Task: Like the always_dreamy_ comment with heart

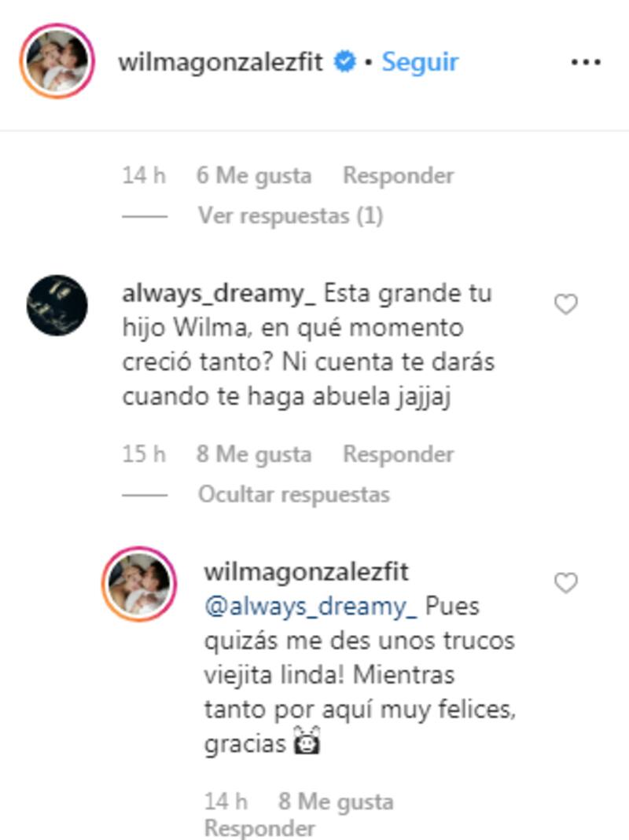Action: click(566, 304)
